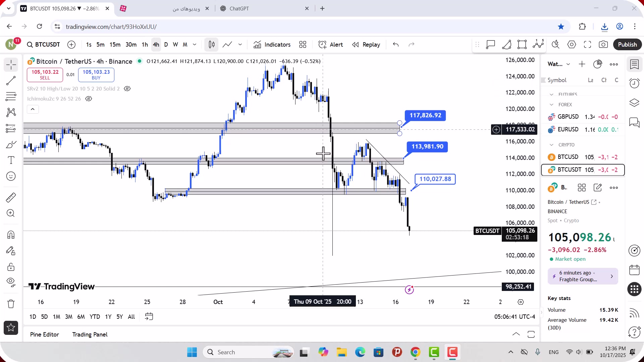Enter fullscreen chart mode
This screenshot has height=362, width=644.
coord(587,45)
